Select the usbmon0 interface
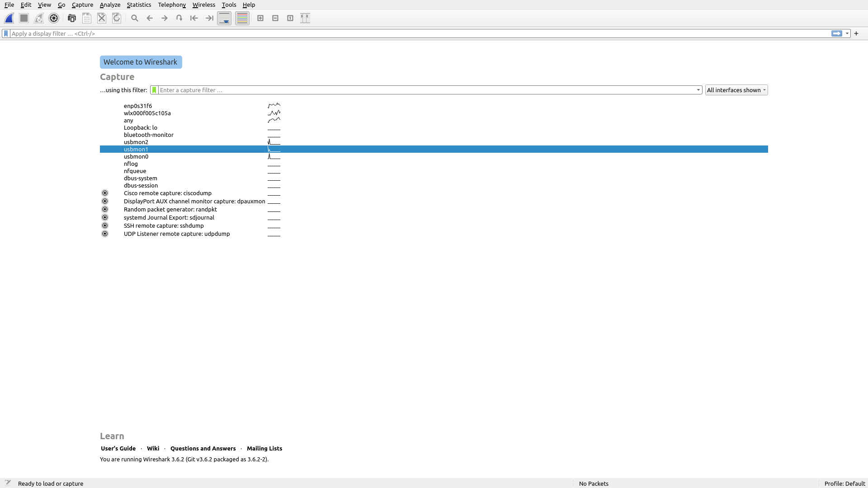The height and width of the screenshot is (488, 868). [x=434, y=156]
